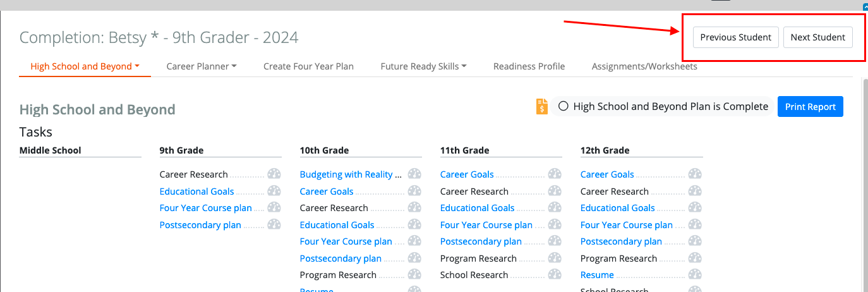Open the Readiness Profile tab
This screenshot has width=868, height=292.
[x=529, y=66]
